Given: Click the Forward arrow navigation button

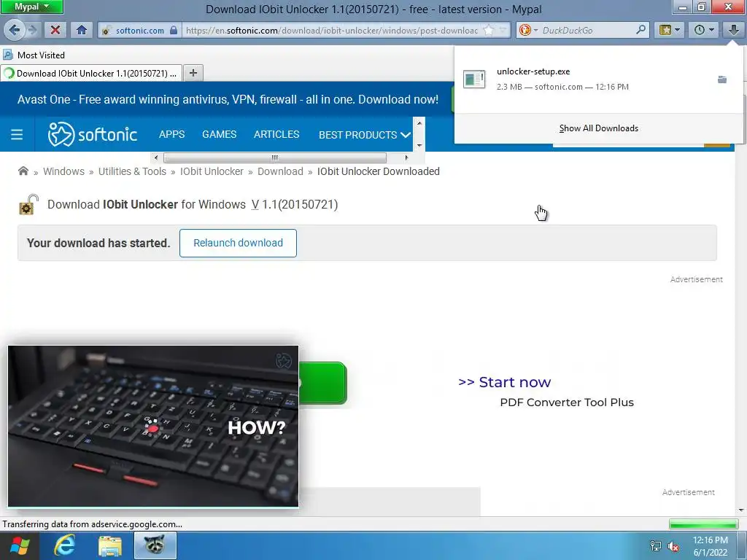Looking at the screenshot, I should (32, 30).
